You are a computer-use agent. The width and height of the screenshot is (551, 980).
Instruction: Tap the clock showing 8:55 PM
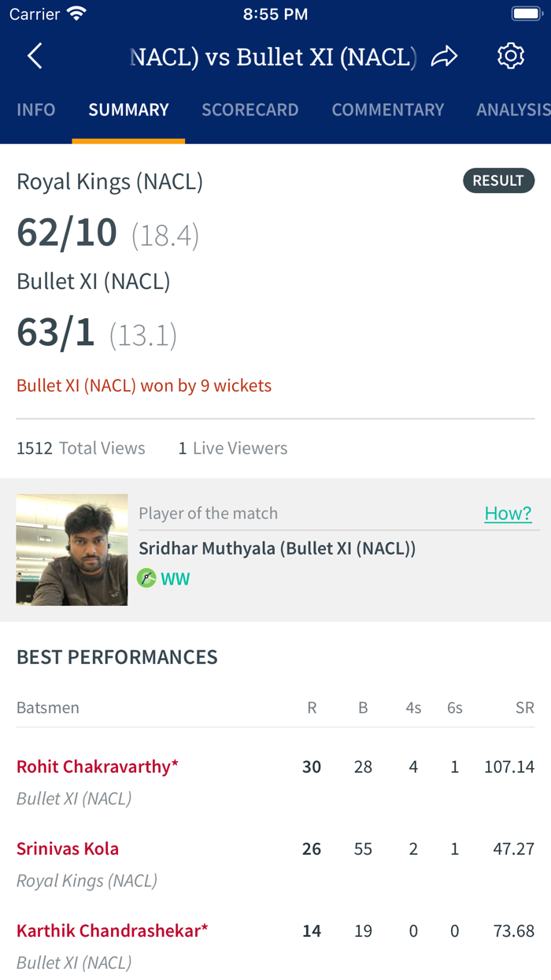coord(275,13)
